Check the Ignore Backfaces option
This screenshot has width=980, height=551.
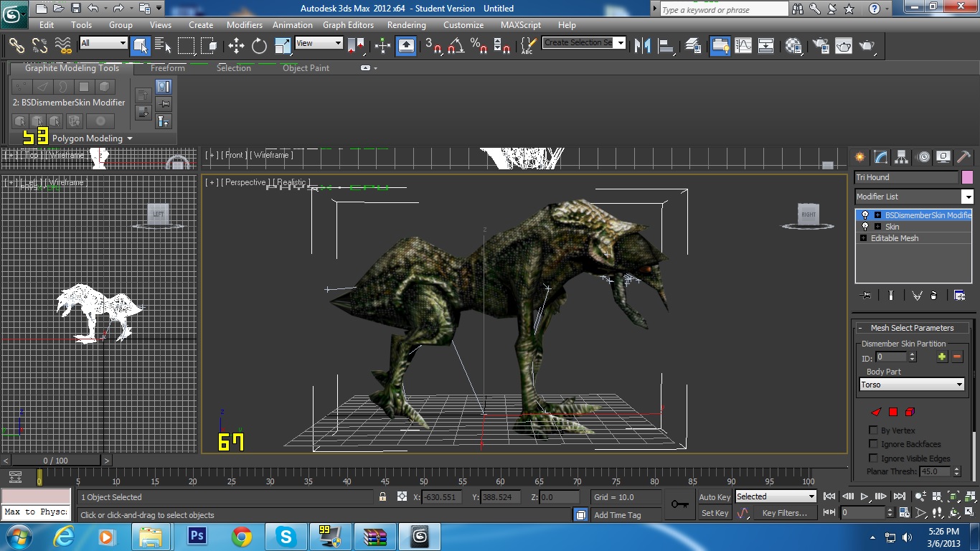873,444
